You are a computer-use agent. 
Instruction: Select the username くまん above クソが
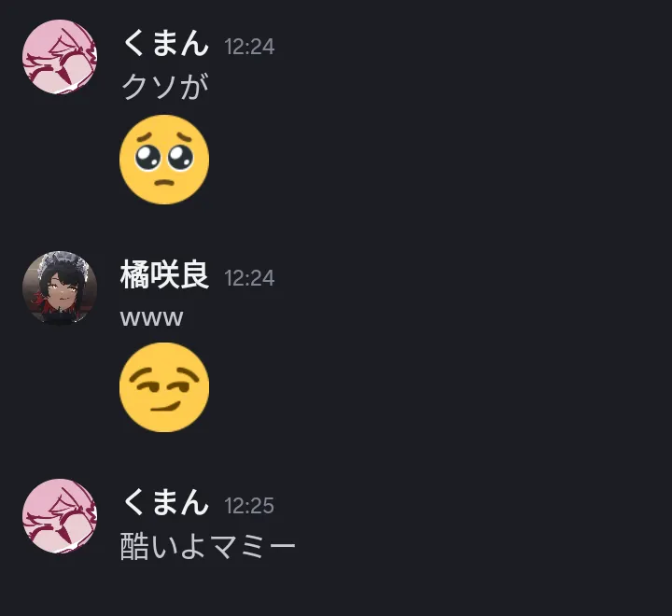[x=165, y=44]
